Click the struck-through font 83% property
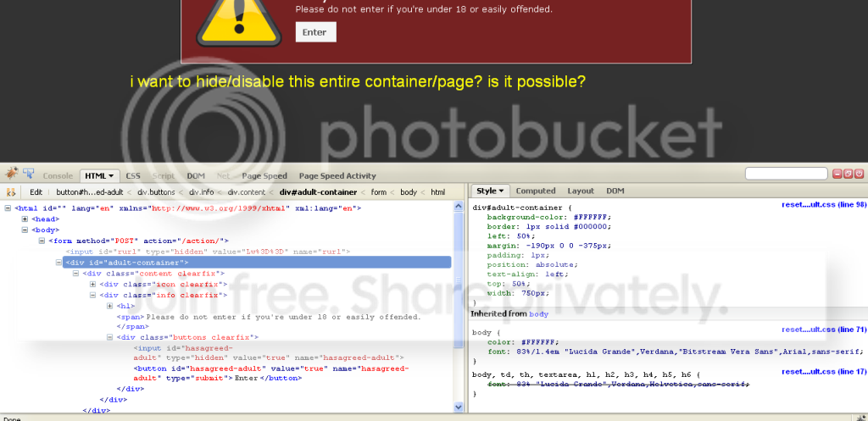The image size is (868, 421). (x=618, y=384)
